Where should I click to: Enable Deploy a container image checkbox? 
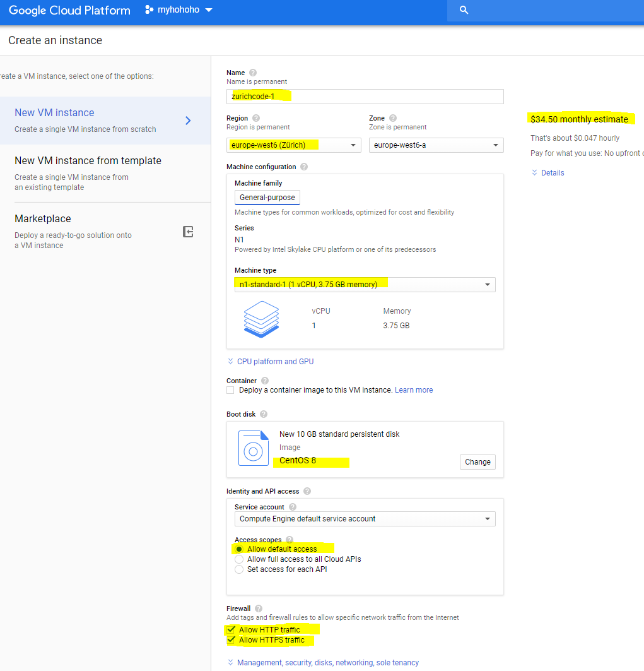coord(230,390)
